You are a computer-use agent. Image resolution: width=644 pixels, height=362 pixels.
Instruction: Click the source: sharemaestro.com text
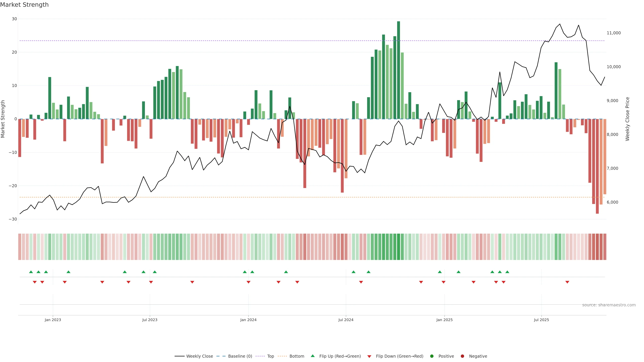point(609,305)
